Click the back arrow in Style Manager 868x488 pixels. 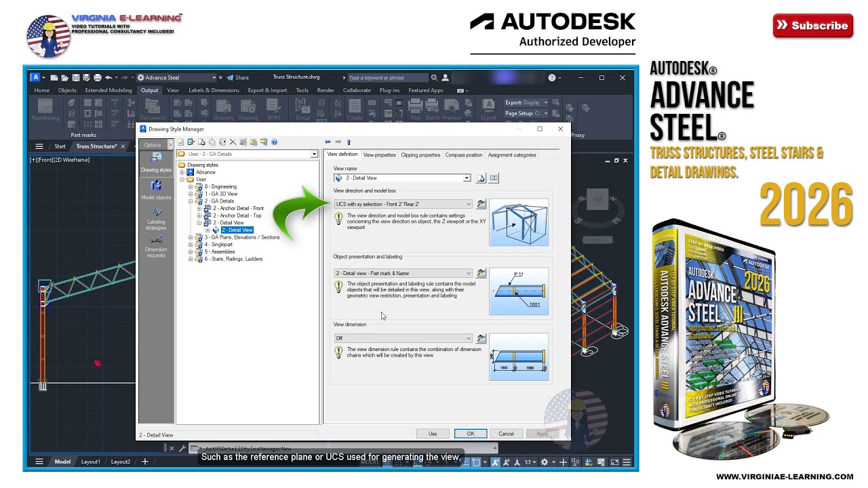[x=328, y=142]
